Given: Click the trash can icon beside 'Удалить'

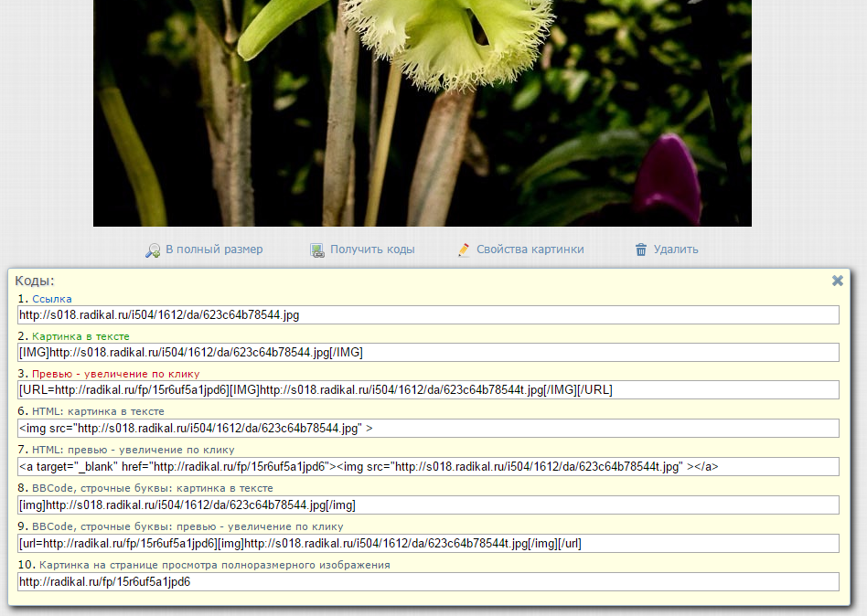Looking at the screenshot, I should [641, 250].
